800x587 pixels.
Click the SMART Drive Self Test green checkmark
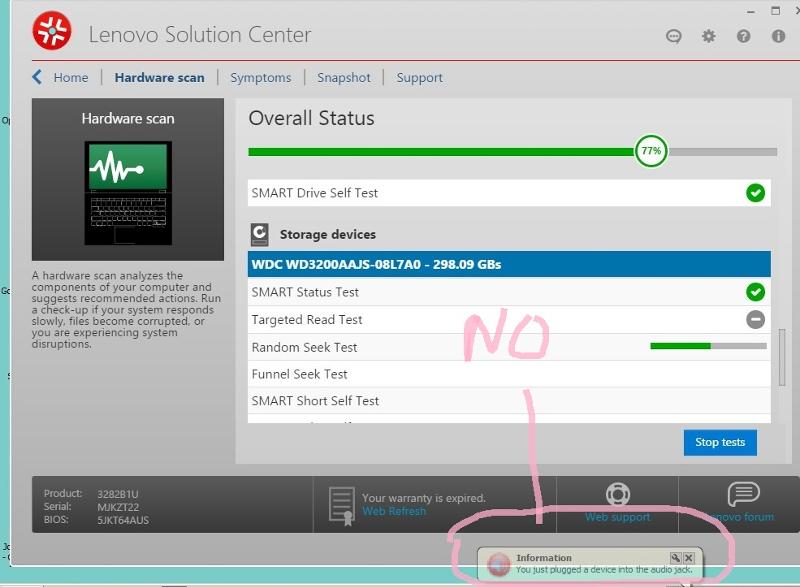pyautogui.click(x=756, y=193)
